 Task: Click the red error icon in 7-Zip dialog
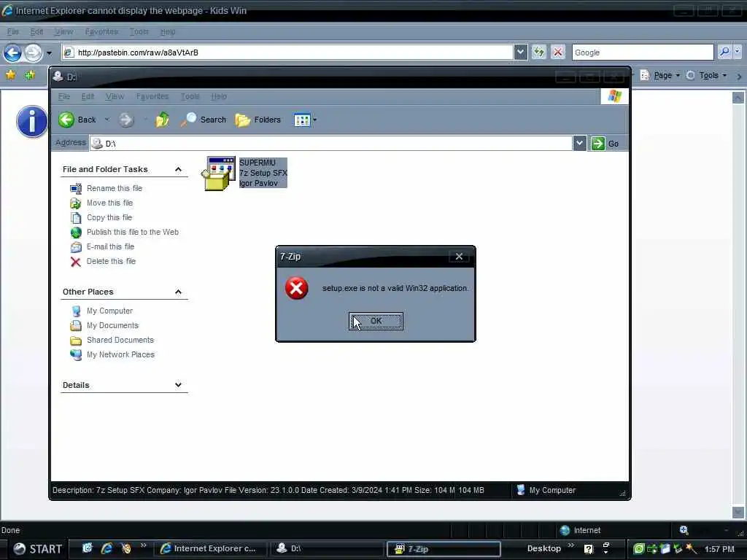(296, 288)
